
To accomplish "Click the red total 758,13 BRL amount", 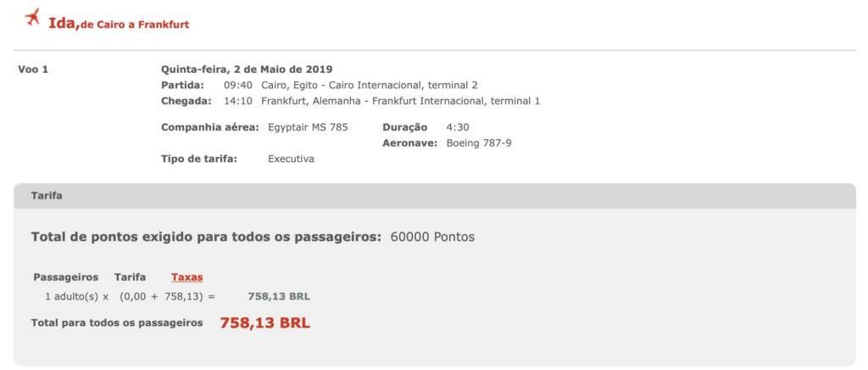I will (x=264, y=323).
